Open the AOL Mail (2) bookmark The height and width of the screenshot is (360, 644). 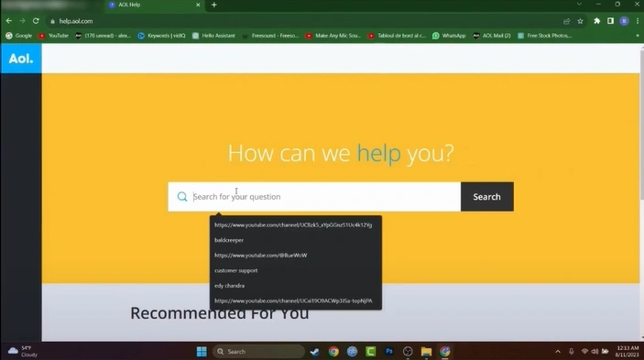click(492, 36)
